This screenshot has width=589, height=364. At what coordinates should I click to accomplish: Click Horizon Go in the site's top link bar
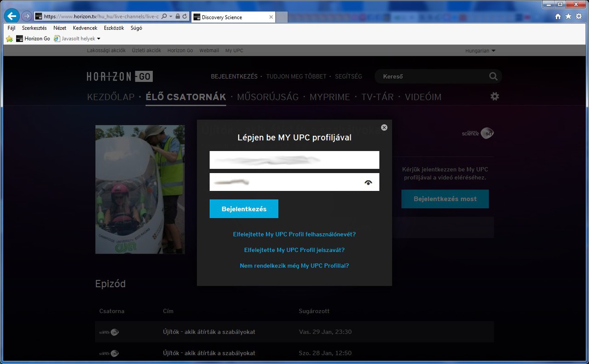[x=180, y=51]
